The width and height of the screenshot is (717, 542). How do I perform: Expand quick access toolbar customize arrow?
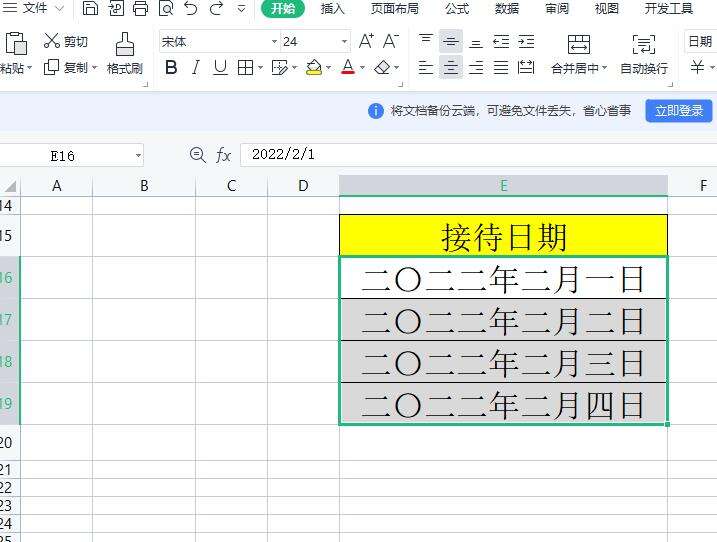click(241, 8)
